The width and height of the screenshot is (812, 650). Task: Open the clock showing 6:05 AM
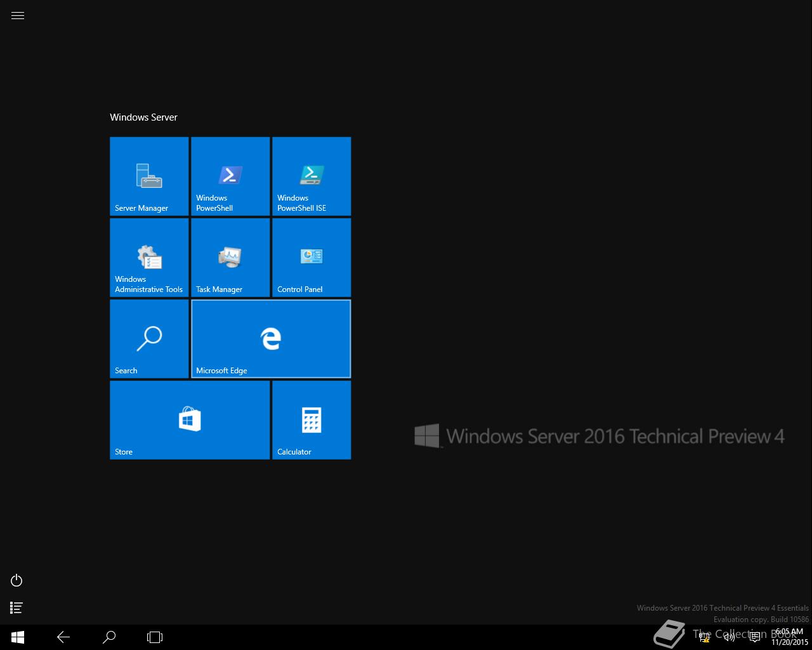790,637
